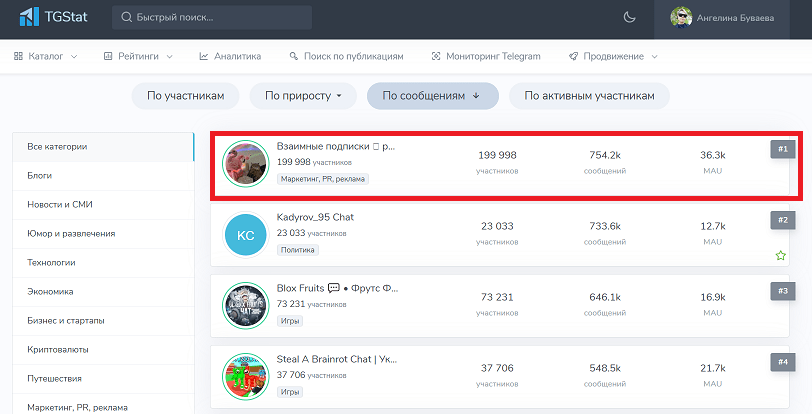Sort by По участникам
The width and height of the screenshot is (812, 414).
186,96
